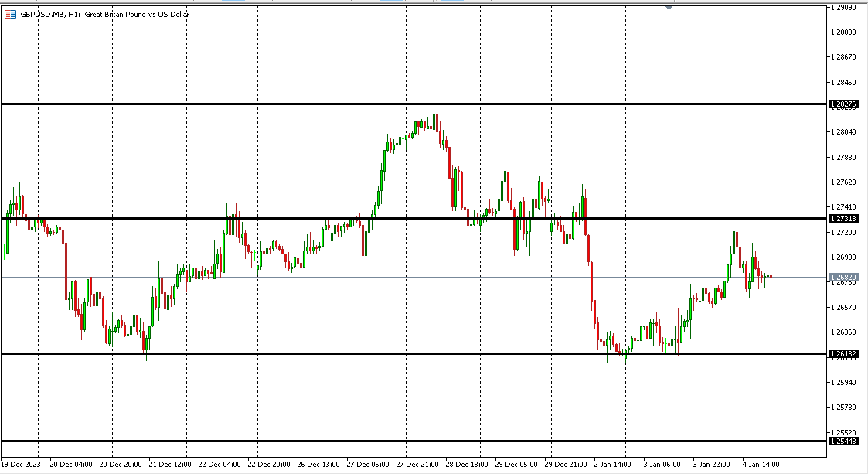The width and height of the screenshot is (868, 474).
Task: Click the 1.28460 price scale label
Action: click(843, 83)
